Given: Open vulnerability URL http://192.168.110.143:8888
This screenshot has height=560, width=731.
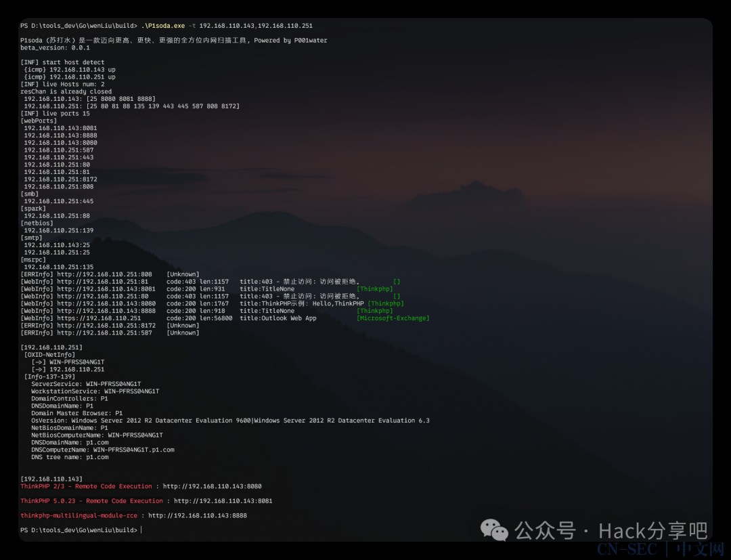Looking at the screenshot, I should coord(198,516).
